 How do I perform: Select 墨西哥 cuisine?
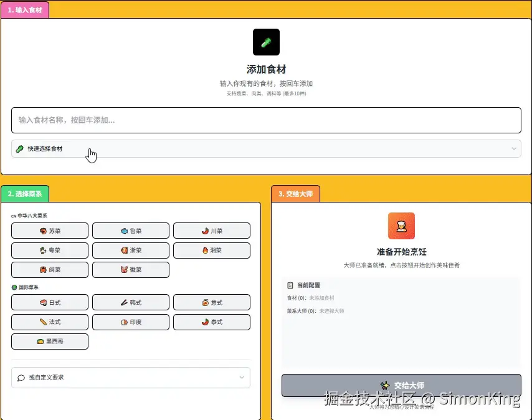click(50, 341)
